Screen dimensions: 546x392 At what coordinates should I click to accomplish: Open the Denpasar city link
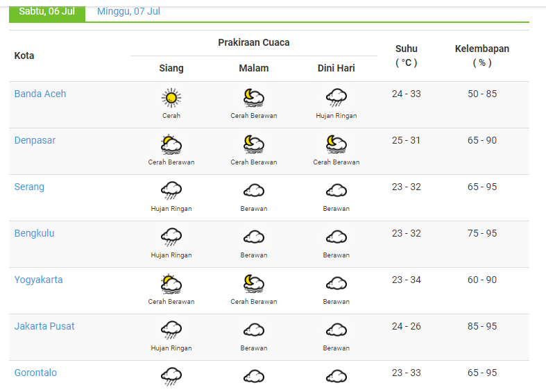tap(35, 140)
